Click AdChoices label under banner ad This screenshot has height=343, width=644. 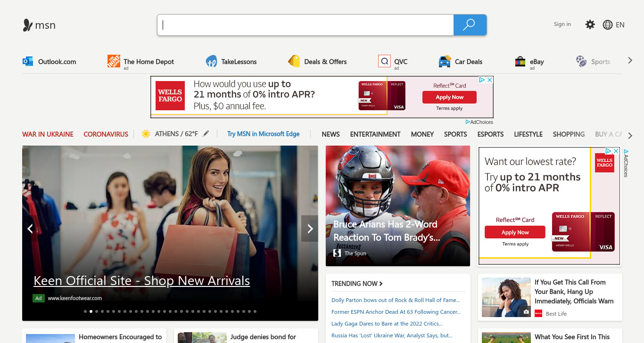tap(479, 122)
